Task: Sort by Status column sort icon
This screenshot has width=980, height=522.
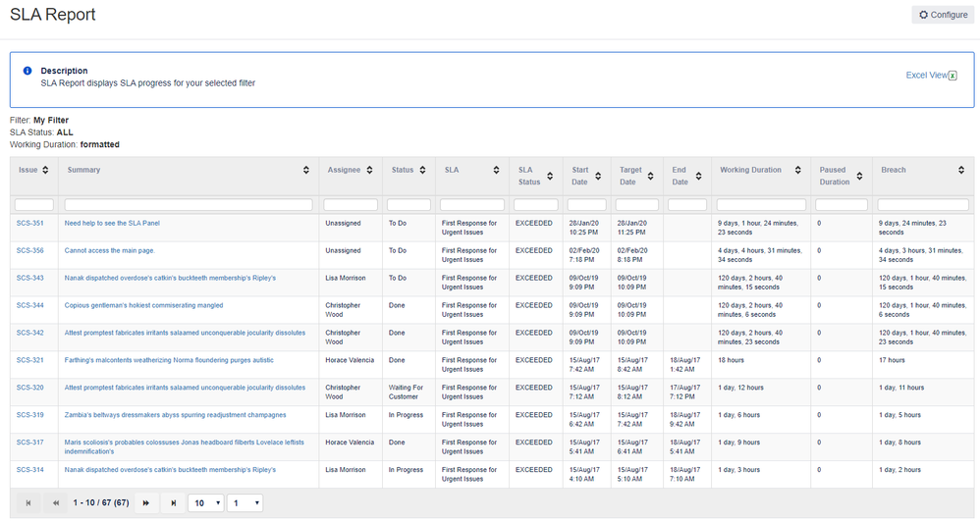Action: [423, 170]
